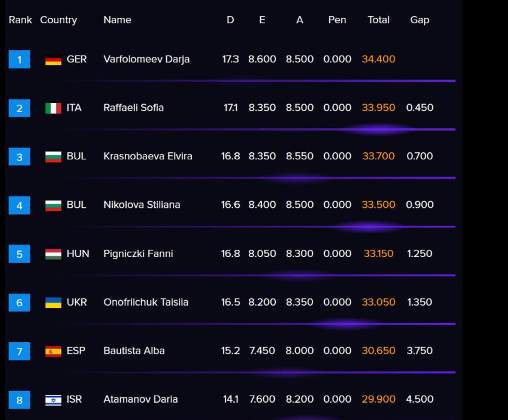Screen dimensions: 508x420
Task: Click the Ukrainian flag icon
Action: 53,303
